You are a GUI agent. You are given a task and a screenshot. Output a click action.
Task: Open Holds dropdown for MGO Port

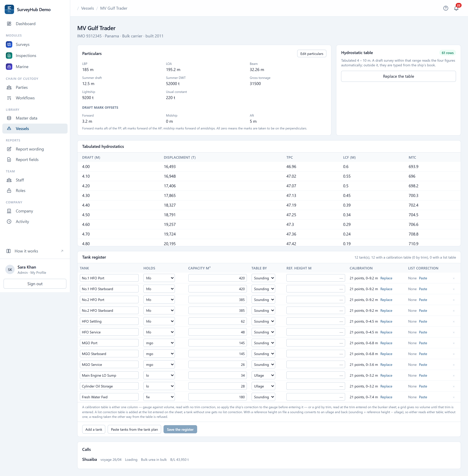tap(159, 343)
